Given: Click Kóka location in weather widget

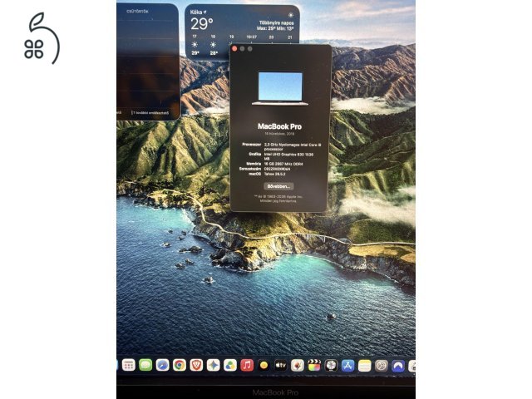Looking at the screenshot, I should coord(196,12).
